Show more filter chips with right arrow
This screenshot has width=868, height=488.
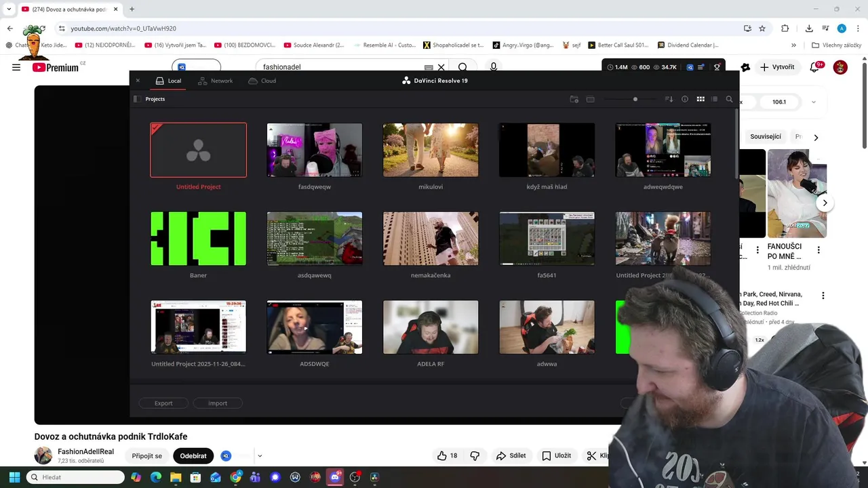coord(816,137)
